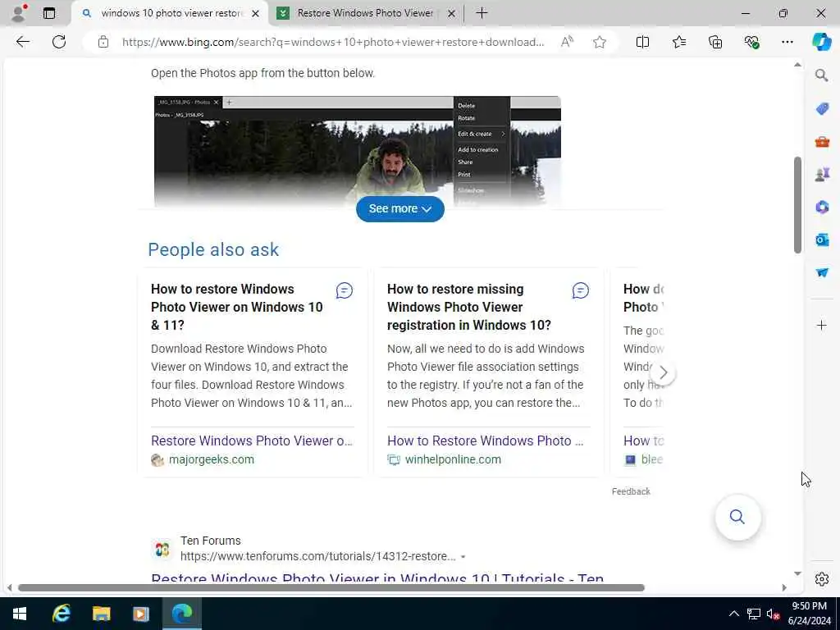Open sidebar Shopping tag icon
Image resolution: width=840 pixels, height=630 pixels.
coord(822,109)
